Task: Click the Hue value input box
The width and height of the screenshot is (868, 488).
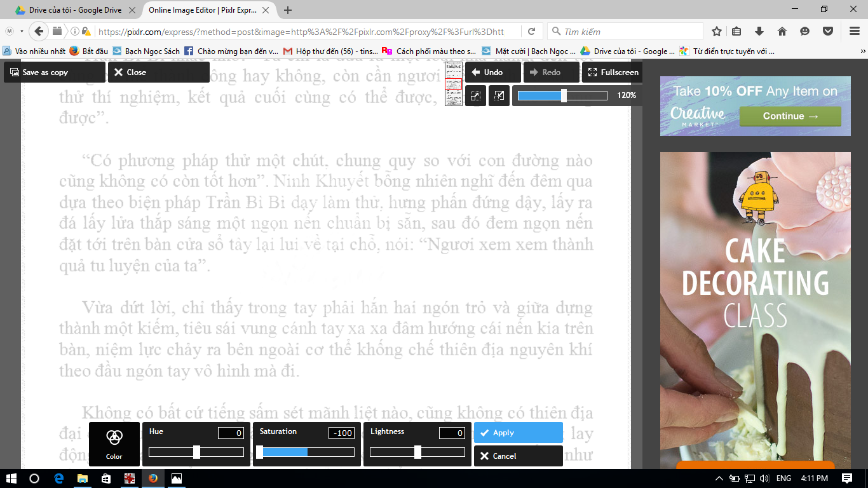Action: (231, 433)
